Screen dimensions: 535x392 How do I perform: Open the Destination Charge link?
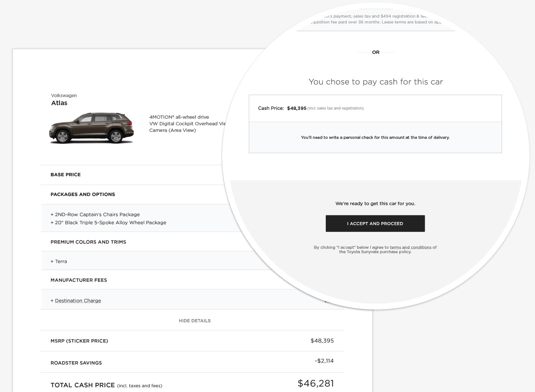pyautogui.click(x=78, y=300)
